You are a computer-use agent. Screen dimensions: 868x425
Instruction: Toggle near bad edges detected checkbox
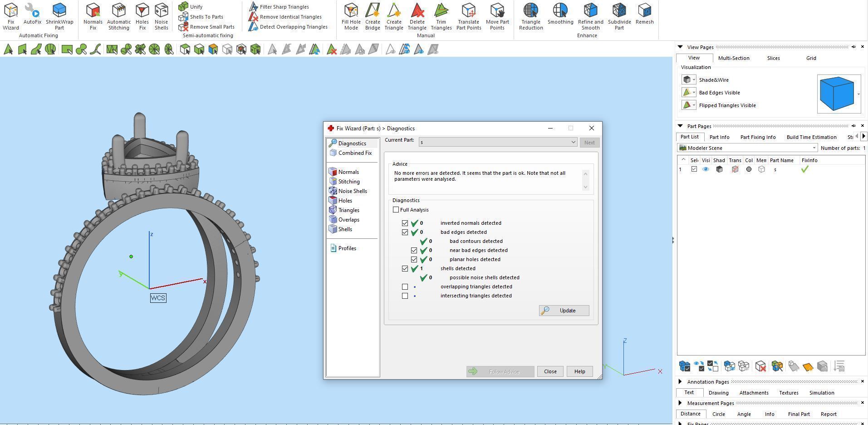coord(414,250)
